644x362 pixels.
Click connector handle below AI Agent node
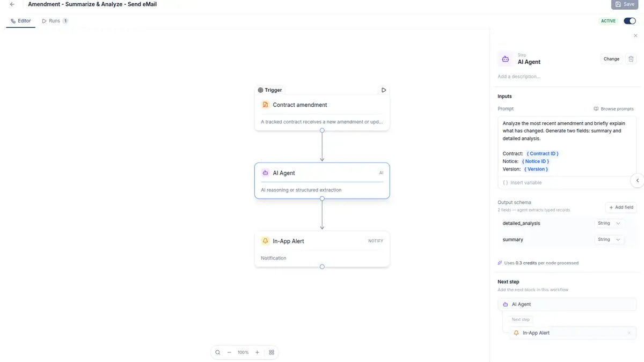(x=322, y=198)
